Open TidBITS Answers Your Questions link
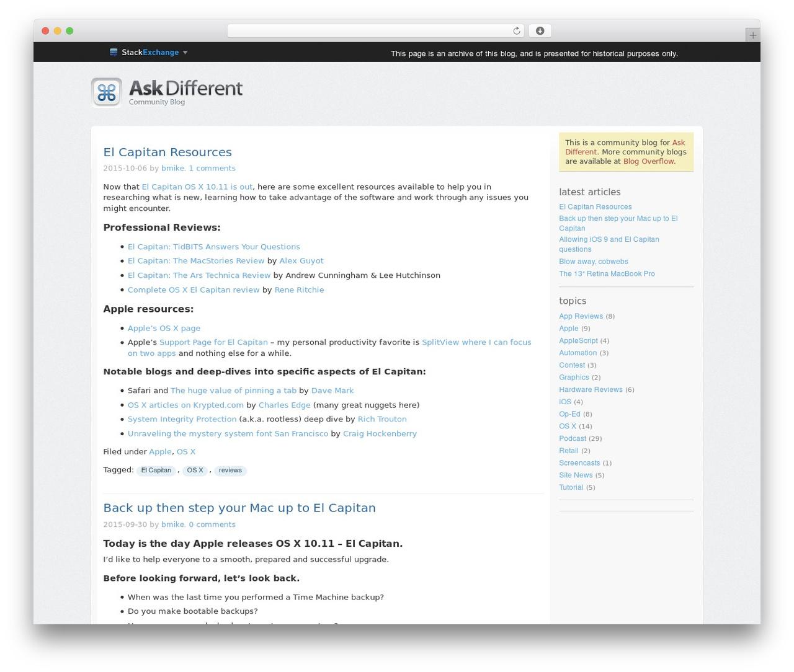Image resolution: width=794 pixels, height=672 pixels. click(214, 247)
